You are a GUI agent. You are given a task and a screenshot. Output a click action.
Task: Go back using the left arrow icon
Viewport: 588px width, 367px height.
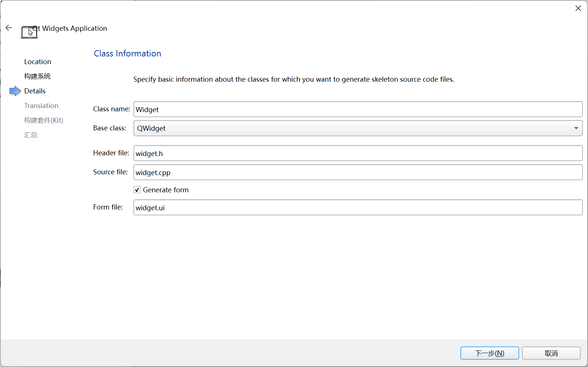9,28
